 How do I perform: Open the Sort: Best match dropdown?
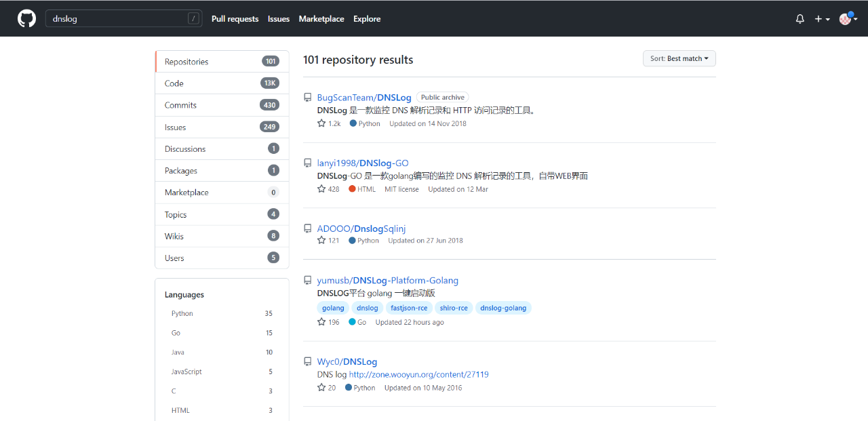pyautogui.click(x=679, y=59)
